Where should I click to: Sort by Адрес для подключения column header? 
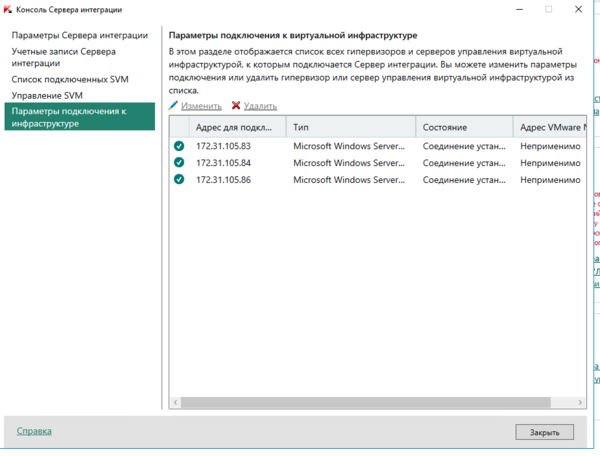coord(233,127)
